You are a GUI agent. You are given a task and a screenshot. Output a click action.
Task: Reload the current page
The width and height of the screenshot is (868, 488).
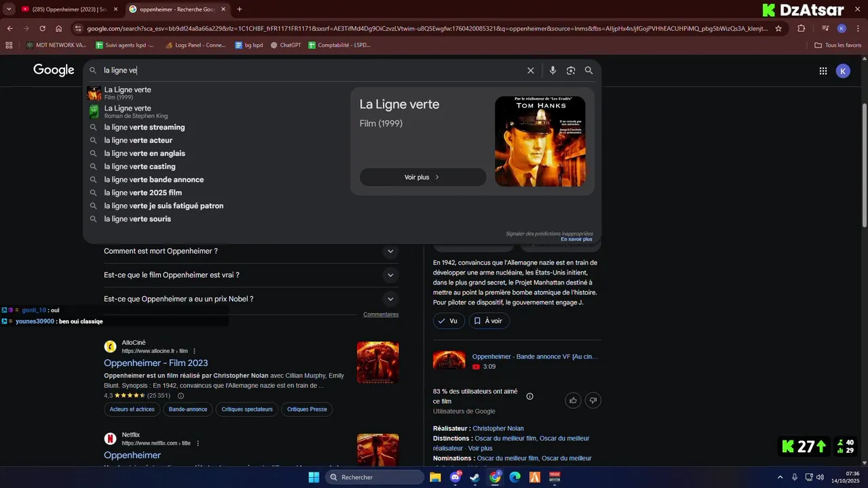point(42,28)
